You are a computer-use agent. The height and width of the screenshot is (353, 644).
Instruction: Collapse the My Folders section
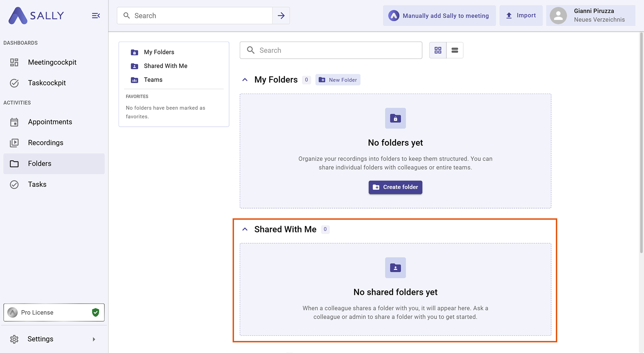[245, 80]
